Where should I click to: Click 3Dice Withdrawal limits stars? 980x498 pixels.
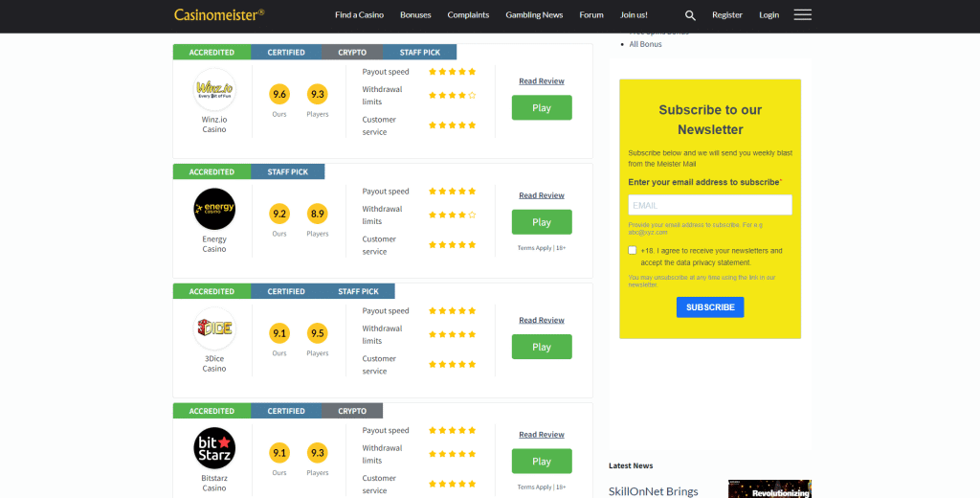pyautogui.click(x=452, y=334)
